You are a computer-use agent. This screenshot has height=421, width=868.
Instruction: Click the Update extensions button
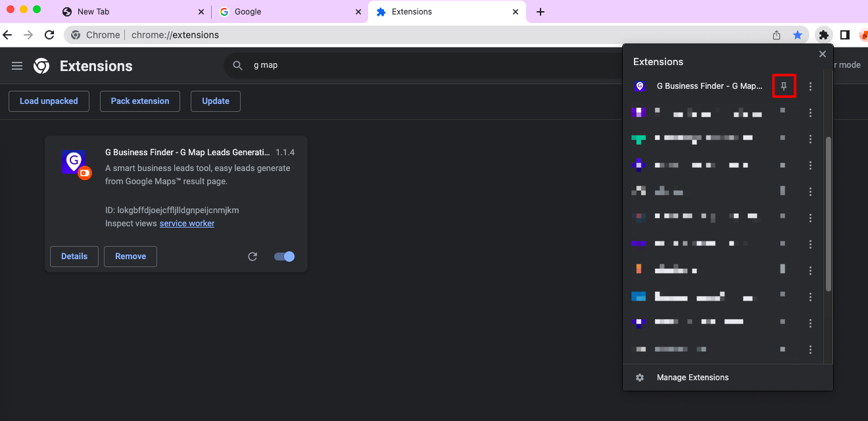[x=216, y=101]
